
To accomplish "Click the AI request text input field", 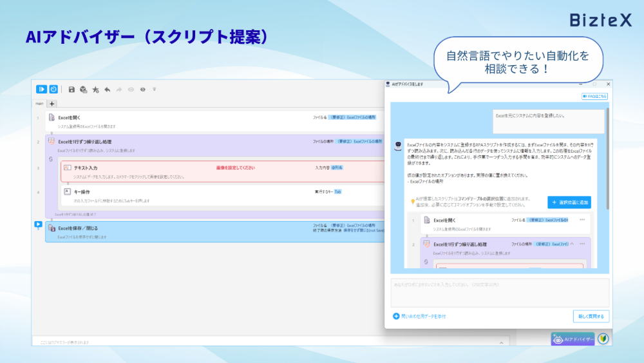I will point(500,293).
